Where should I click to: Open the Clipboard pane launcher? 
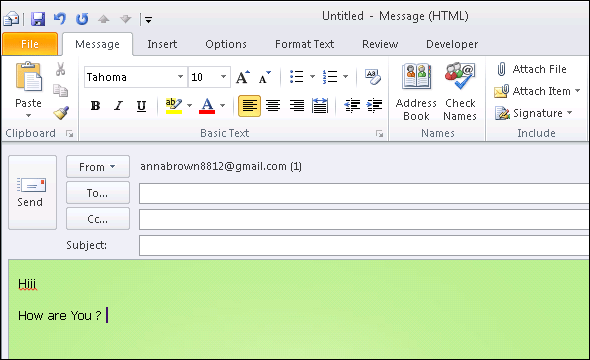pos(70,134)
